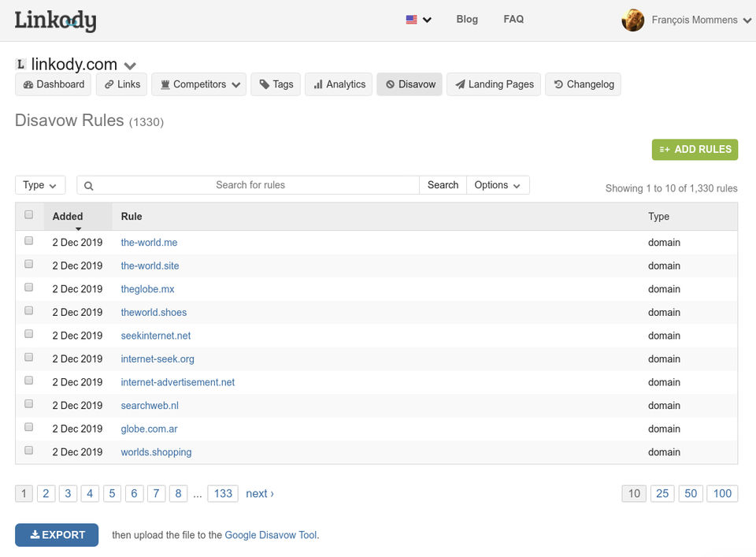Check the select-all rules checkbox

click(29, 214)
